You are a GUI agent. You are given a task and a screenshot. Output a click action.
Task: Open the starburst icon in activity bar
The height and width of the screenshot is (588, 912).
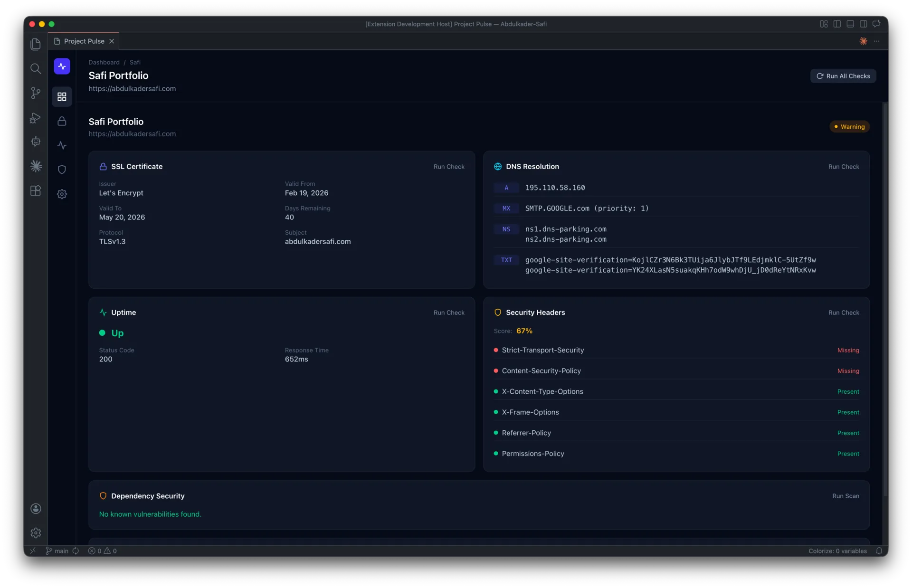point(36,166)
